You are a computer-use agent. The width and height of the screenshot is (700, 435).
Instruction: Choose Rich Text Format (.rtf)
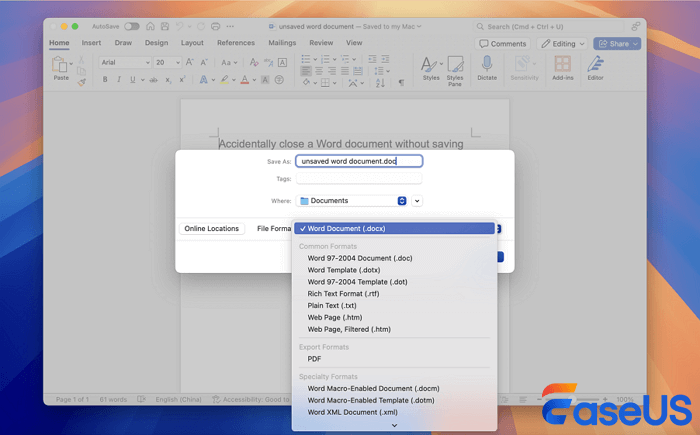point(394,294)
